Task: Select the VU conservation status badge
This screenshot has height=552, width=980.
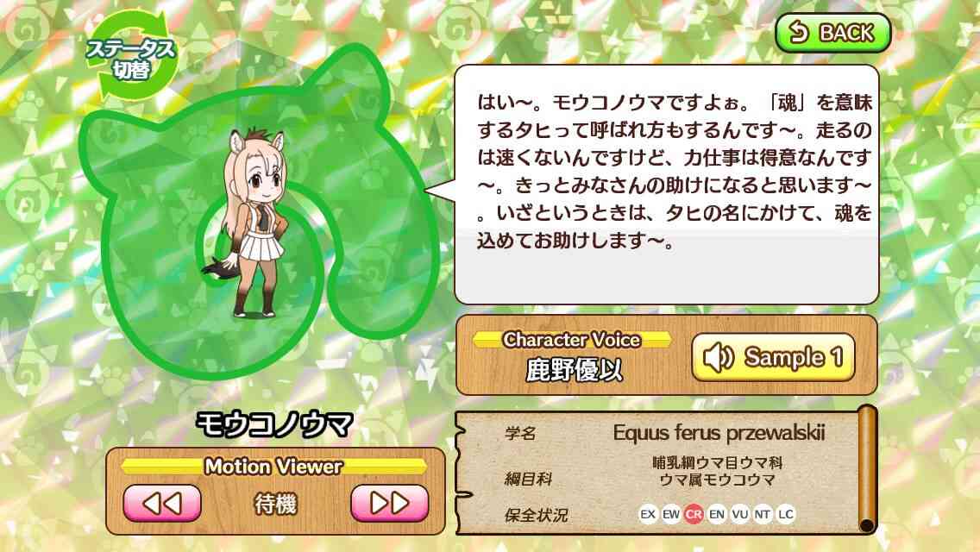Action: pyautogui.click(x=740, y=515)
